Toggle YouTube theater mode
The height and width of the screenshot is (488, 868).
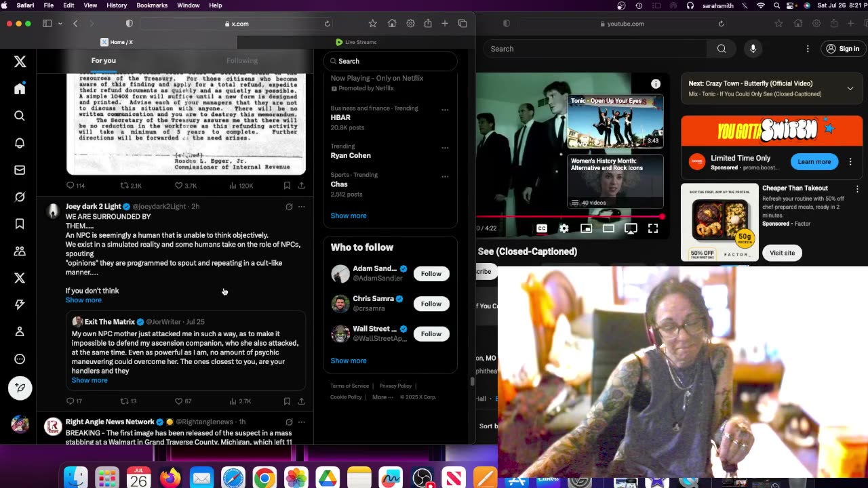coord(608,228)
